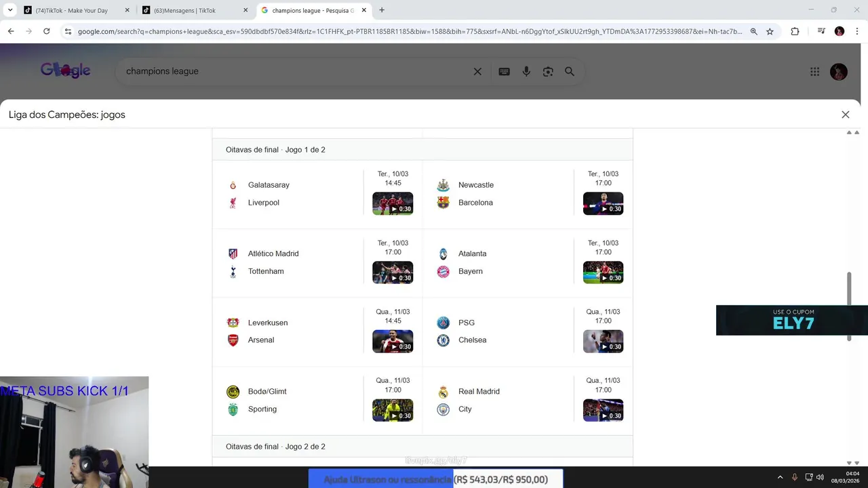Click the Bodø/Glimt club crest
This screenshot has height=488, width=868.
233,392
